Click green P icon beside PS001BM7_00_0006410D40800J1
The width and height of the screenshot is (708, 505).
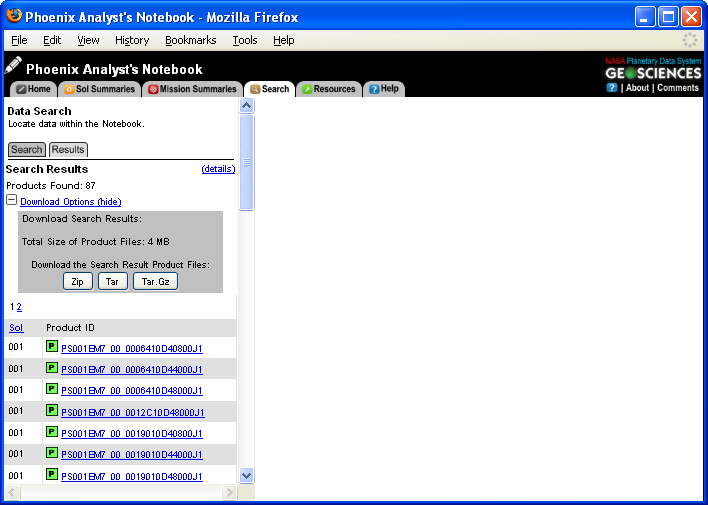52,346
